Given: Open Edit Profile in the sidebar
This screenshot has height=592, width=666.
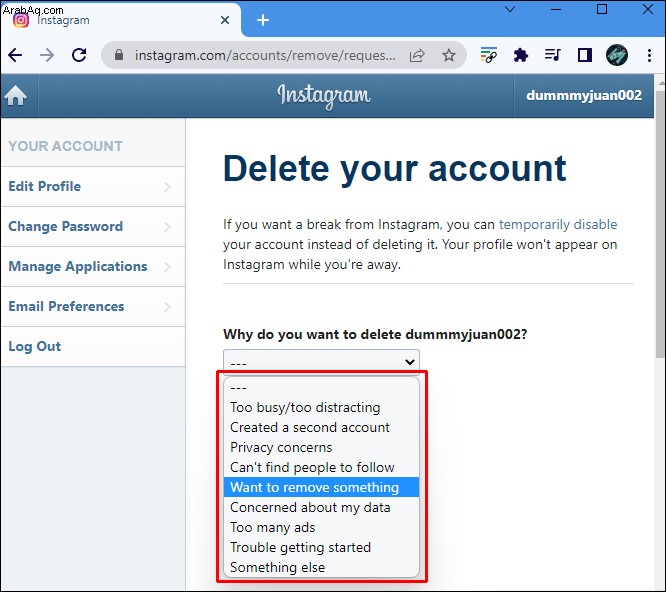Looking at the screenshot, I should (93, 186).
